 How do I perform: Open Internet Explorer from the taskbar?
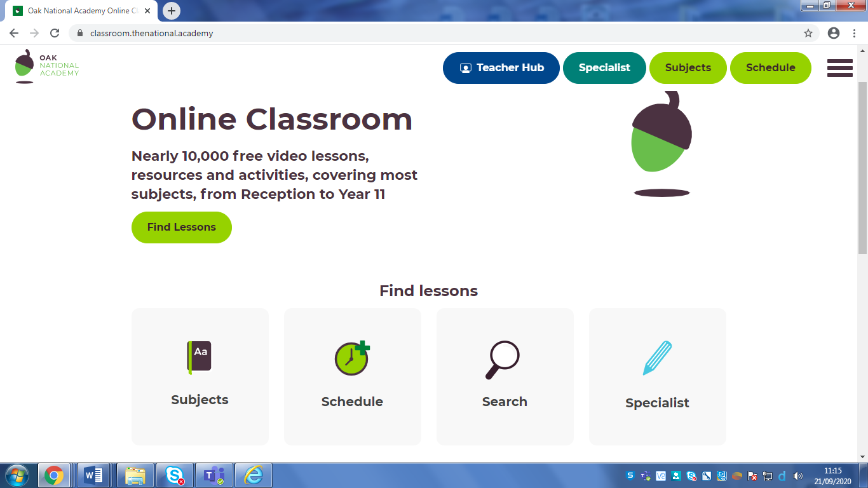[x=254, y=475]
